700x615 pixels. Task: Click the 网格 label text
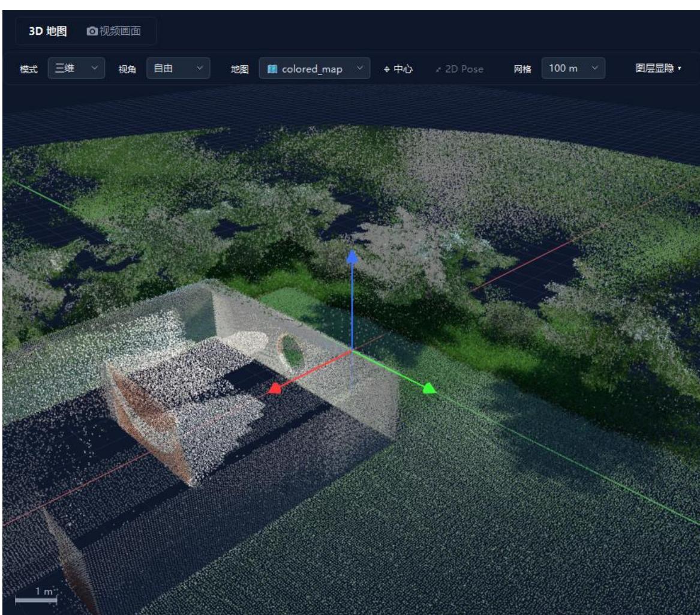522,69
